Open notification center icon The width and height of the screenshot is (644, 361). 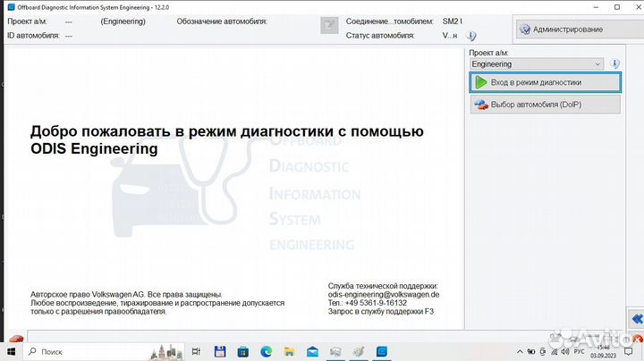pos(629,351)
